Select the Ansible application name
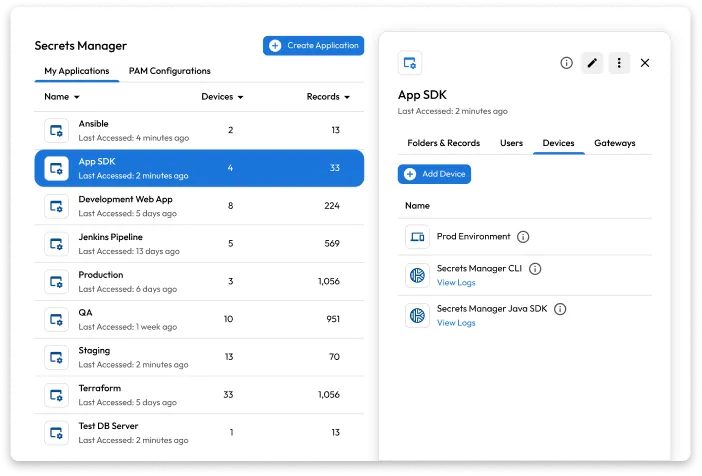The height and width of the screenshot is (476, 702). tap(94, 124)
